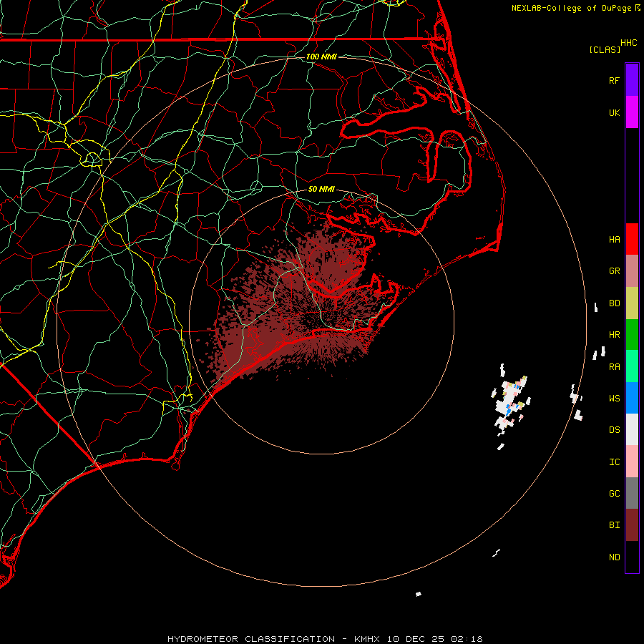Click the GR pinkish legend swatch
This screenshot has width=644, height=644.
click(632, 271)
